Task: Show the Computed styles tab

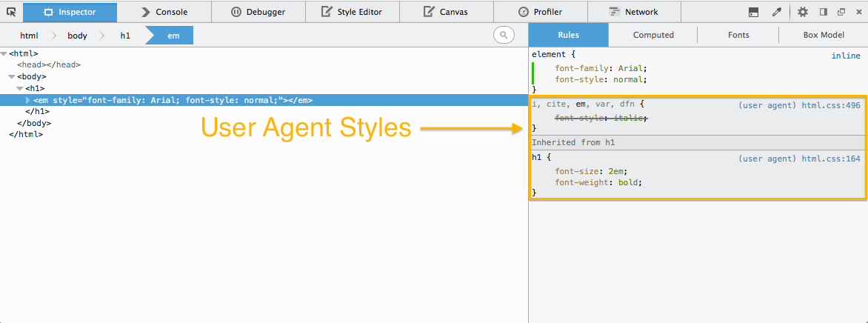Action: [653, 35]
